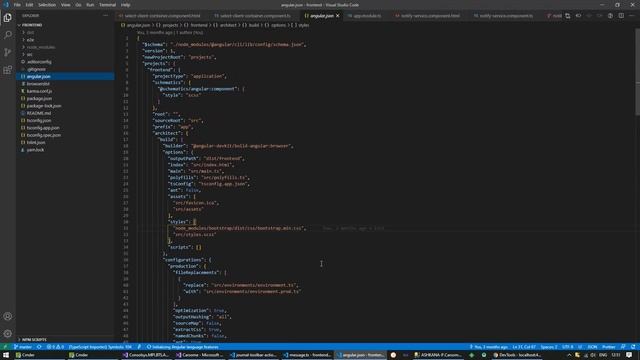640x360 pixels.
Task: Open the Windows Start button
Action: tap(6, 355)
